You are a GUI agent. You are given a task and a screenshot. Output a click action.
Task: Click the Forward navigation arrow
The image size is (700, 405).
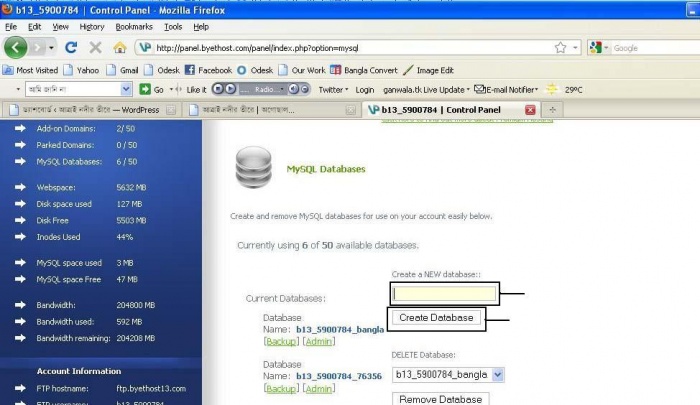click(38, 47)
